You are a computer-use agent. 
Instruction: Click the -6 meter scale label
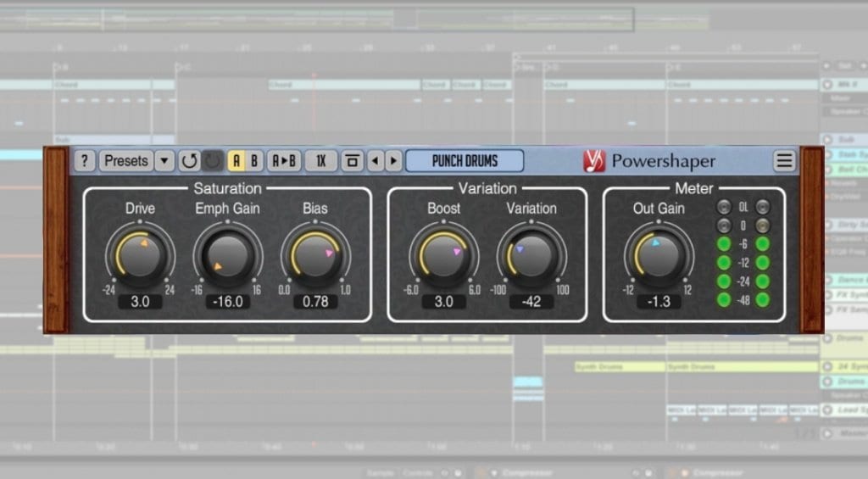coord(743,243)
